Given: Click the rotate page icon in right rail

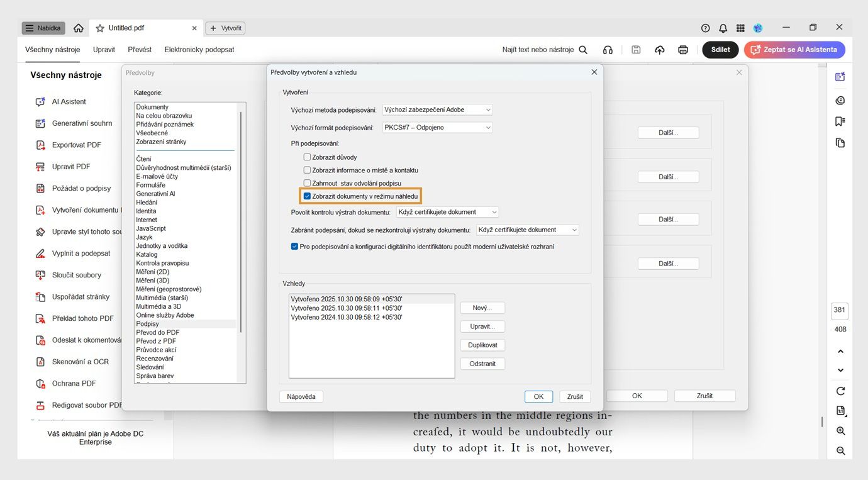Looking at the screenshot, I should 840,391.
